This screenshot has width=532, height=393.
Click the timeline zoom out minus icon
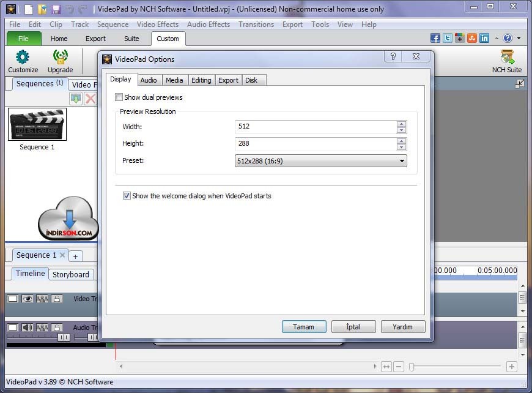point(399,367)
